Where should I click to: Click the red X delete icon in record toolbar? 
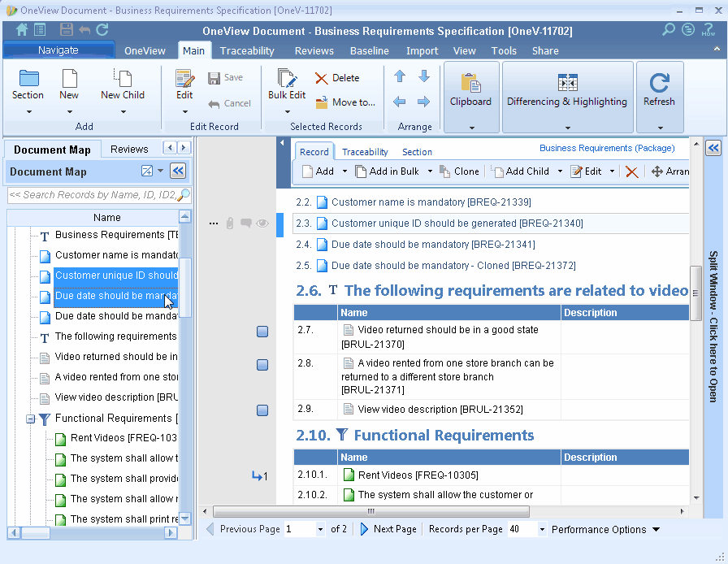point(631,172)
